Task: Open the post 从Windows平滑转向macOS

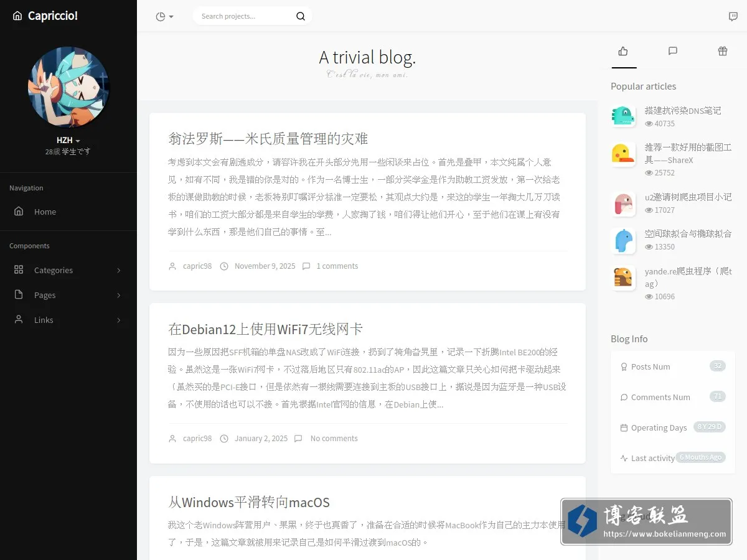Action: 249,502
